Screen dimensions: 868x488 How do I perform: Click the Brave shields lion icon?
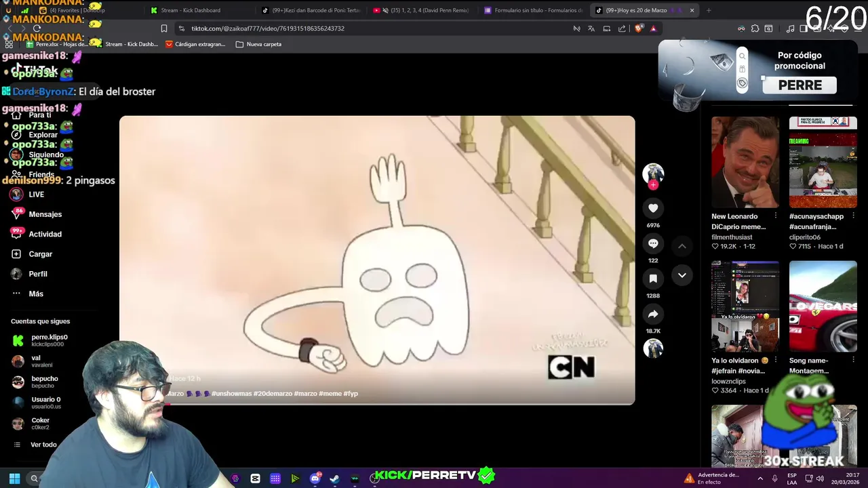tap(639, 28)
